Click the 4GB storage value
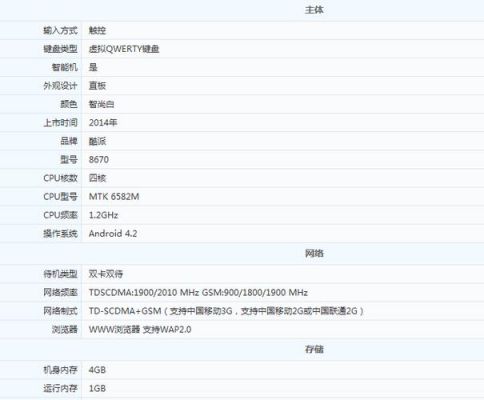Screen dimensions: 484x400 pyautogui.click(x=97, y=370)
